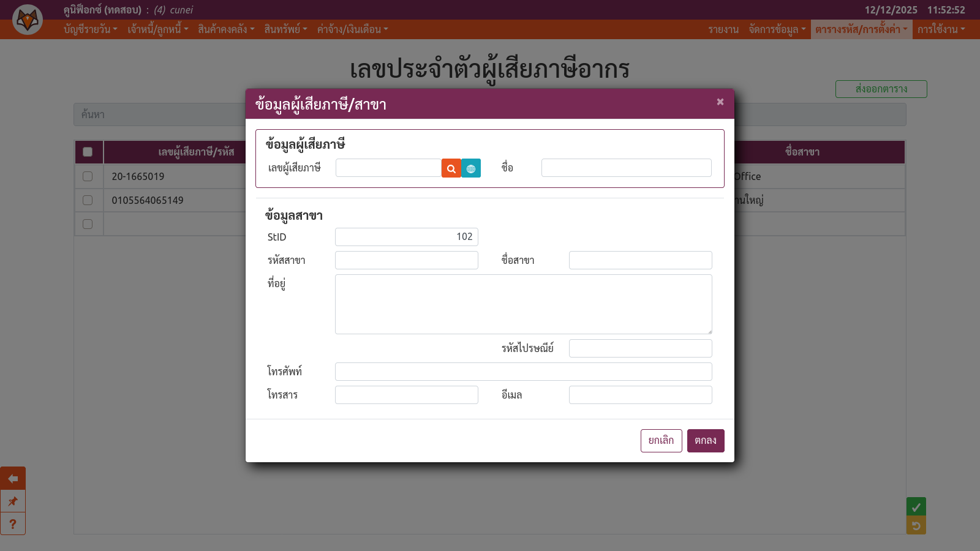Open the รายงาน menu item

tap(723, 29)
